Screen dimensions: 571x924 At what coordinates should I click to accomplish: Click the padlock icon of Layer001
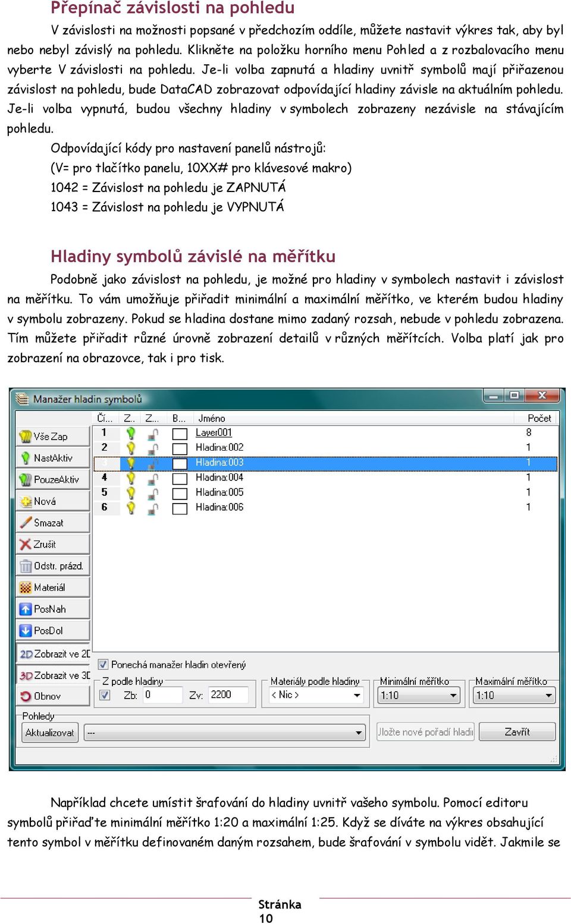[153, 433]
